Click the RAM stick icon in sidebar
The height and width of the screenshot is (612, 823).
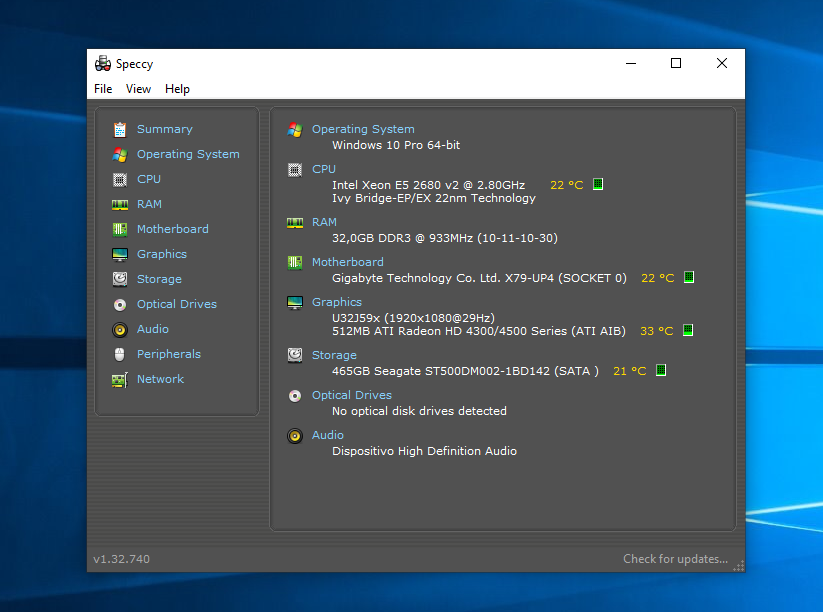(x=120, y=205)
